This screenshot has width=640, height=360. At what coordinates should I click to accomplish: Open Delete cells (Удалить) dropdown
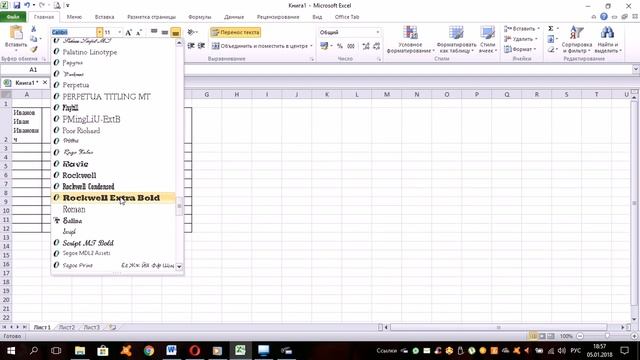tap(521, 39)
